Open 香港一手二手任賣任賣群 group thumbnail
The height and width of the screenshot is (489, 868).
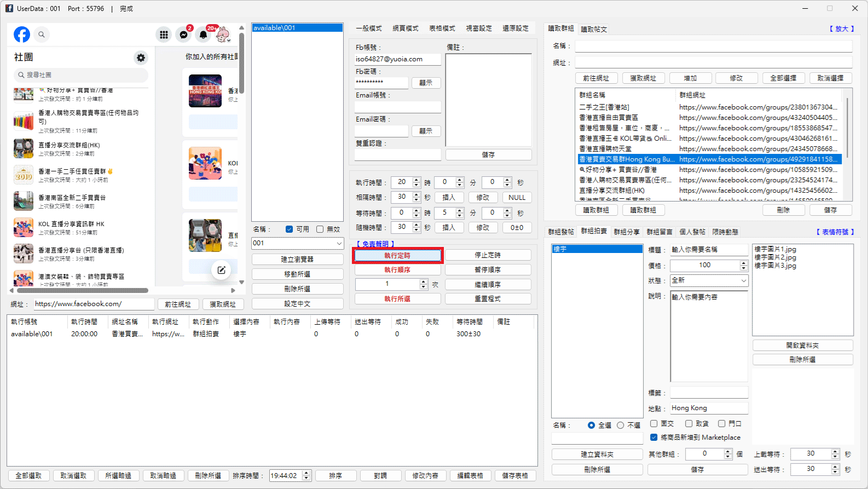pos(24,175)
